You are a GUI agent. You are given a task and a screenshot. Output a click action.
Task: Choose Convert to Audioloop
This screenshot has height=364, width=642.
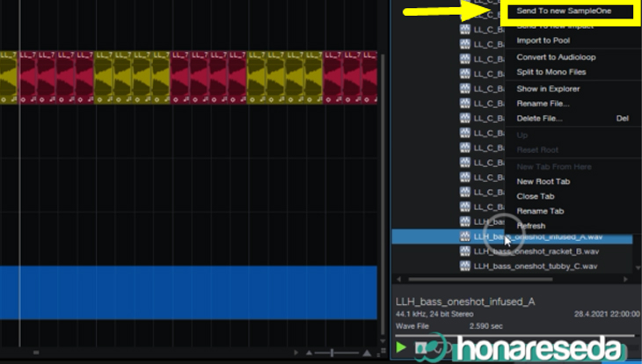coord(556,57)
